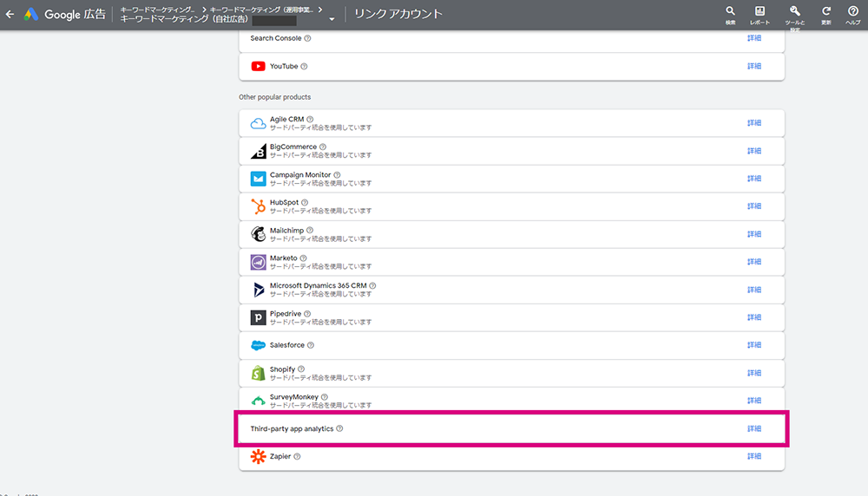Click the Agile CRM cloud icon

pyautogui.click(x=258, y=123)
